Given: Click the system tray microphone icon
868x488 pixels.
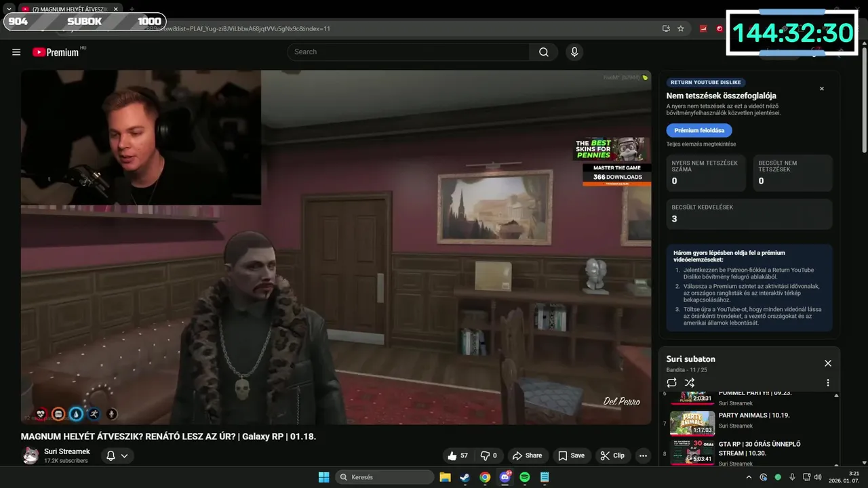Looking at the screenshot, I should click(792, 477).
